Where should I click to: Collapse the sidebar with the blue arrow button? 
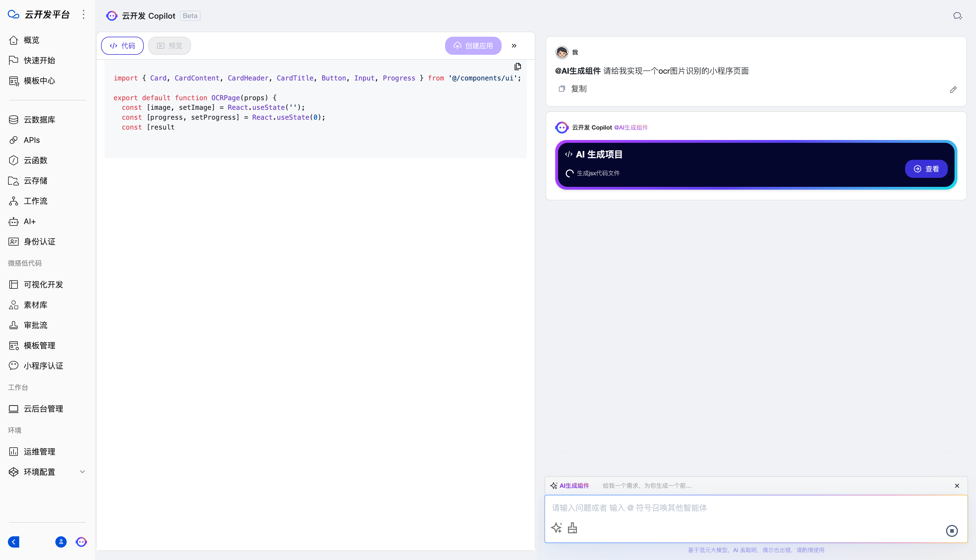[14, 542]
